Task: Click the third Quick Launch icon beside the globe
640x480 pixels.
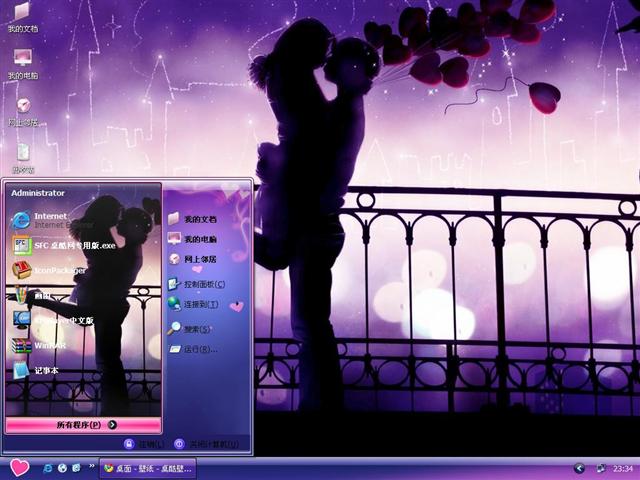Action: (x=76, y=468)
